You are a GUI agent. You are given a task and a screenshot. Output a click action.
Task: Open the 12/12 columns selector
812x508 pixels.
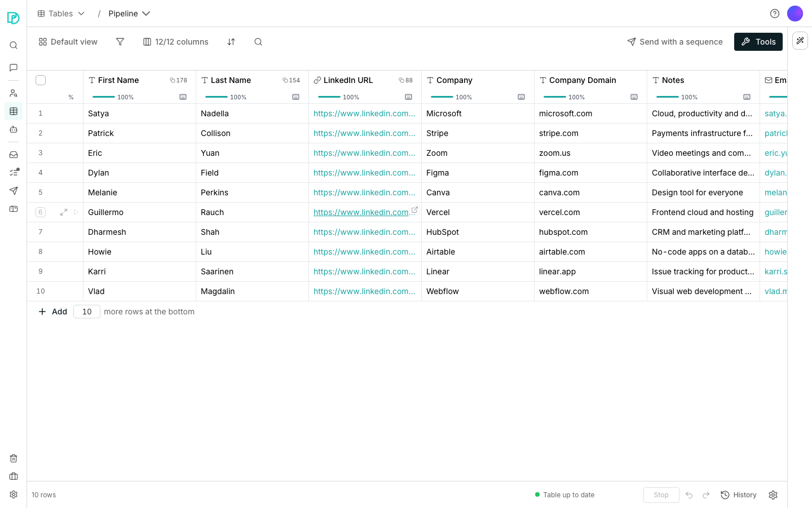pyautogui.click(x=176, y=42)
